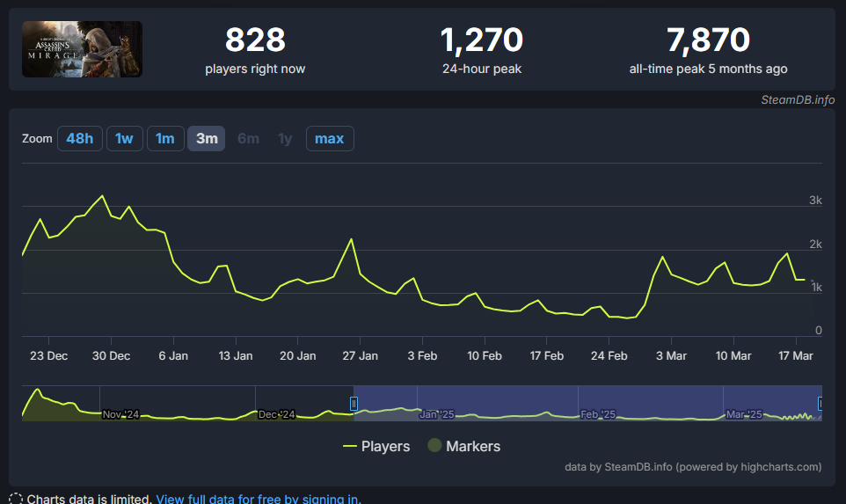Viewport: 846px width, 504px height.
Task: Click the shaded navigator selection area
Action: point(587,403)
